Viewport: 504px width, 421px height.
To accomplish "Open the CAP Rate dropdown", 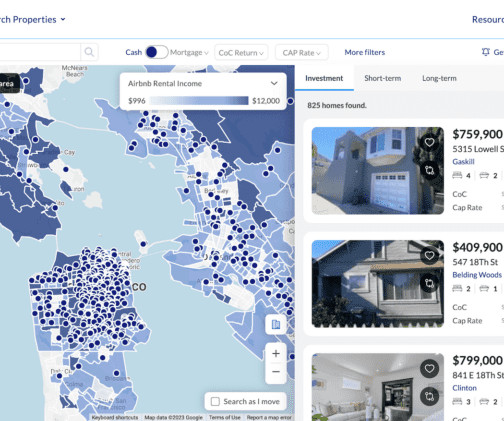I will (x=302, y=53).
